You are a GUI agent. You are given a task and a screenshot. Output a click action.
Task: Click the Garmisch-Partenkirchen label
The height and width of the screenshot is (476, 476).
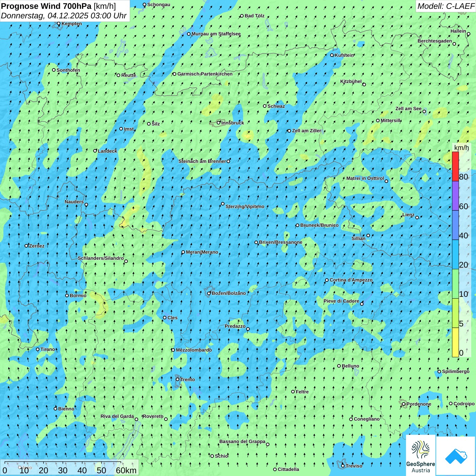[205, 74]
